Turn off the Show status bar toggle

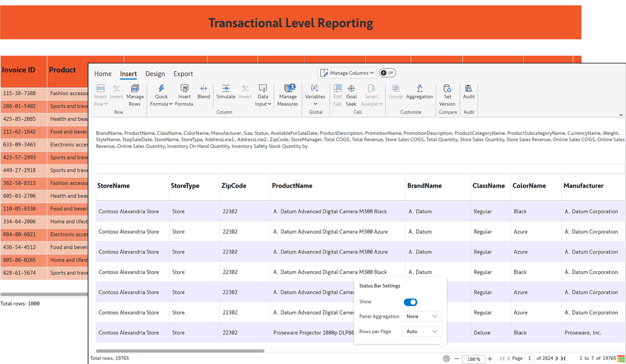coord(410,302)
